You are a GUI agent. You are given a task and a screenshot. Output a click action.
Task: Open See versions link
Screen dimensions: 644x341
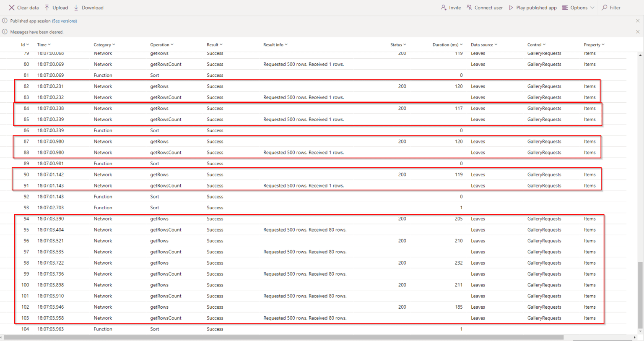[x=64, y=21]
